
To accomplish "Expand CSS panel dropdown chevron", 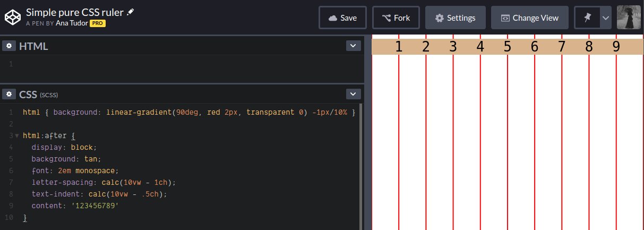I will [x=353, y=95].
